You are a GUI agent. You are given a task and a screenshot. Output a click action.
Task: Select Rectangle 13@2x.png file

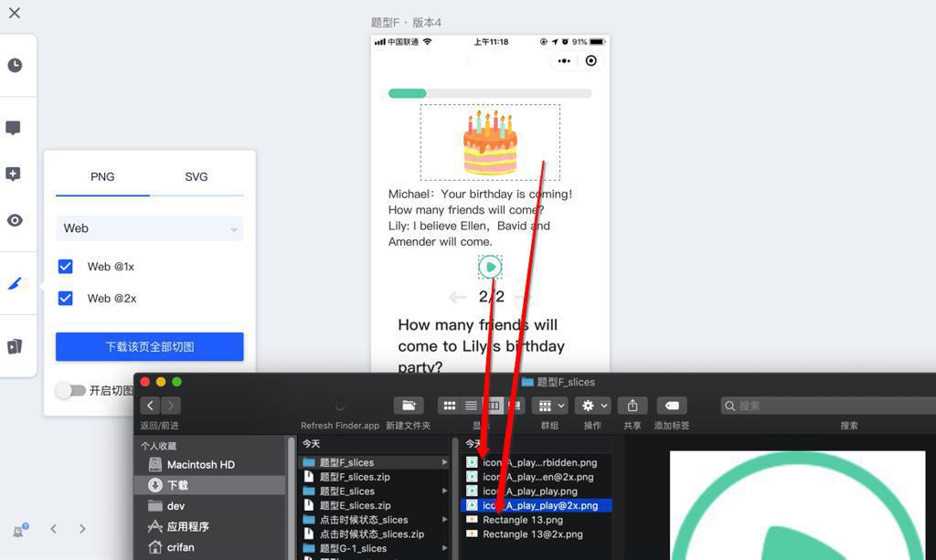[x=536, y=534]
